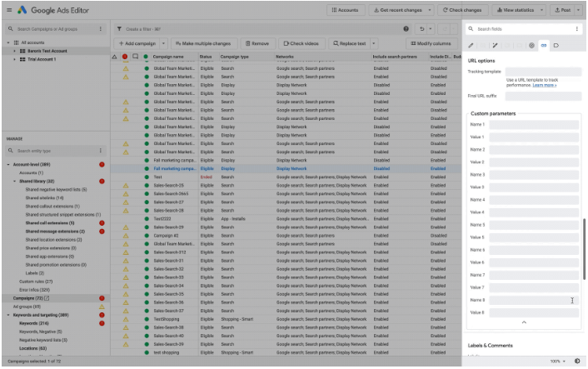Open the Get recent changes dropdown arrow
This screenshot has width=588, height=369.
click(x=430, y=10)
